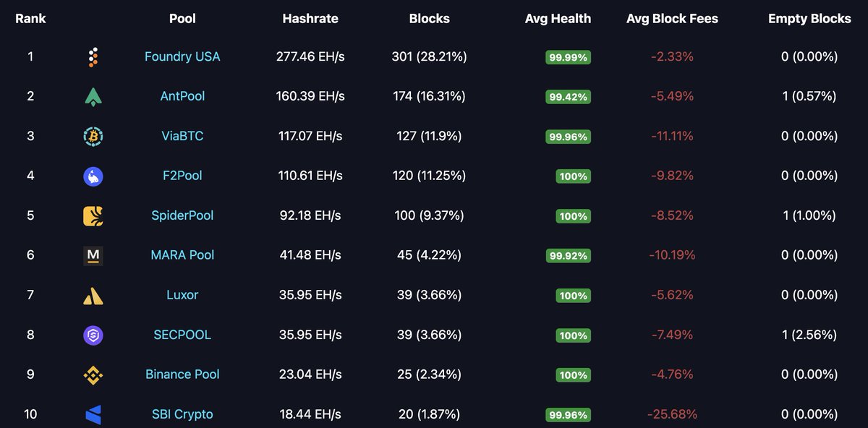Click the 301 (28.21%) blocks cell
The image size is (868, 428).
pos(429,56)
